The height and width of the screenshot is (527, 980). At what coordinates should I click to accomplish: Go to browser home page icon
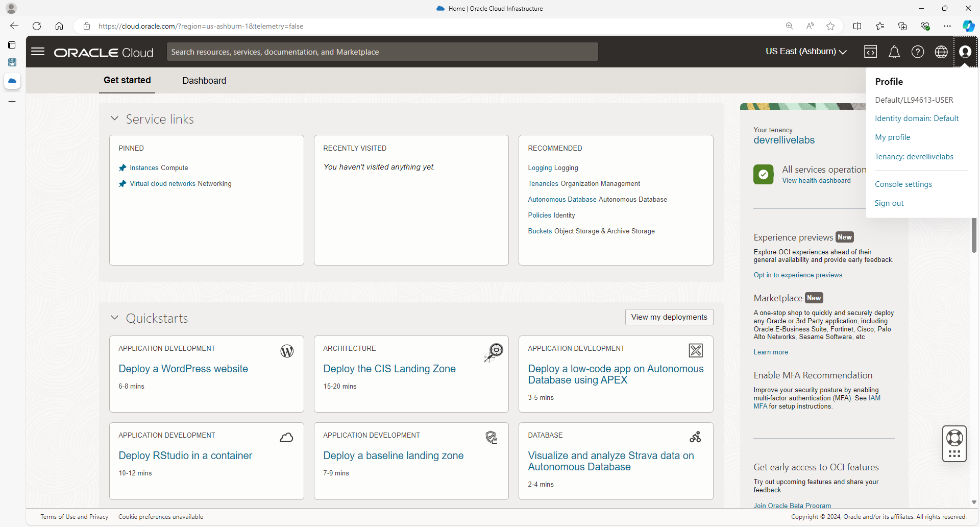pyautogui.click(x=59, y=26)
